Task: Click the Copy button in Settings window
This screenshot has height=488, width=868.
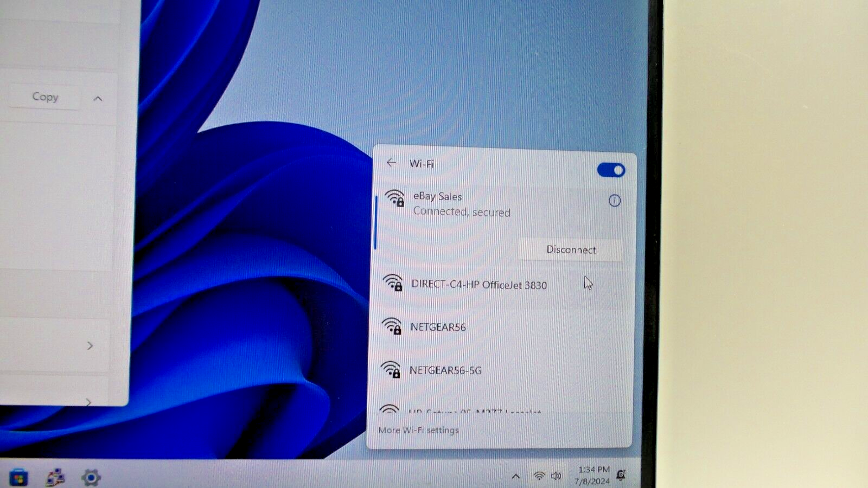Action: (44, 97)
